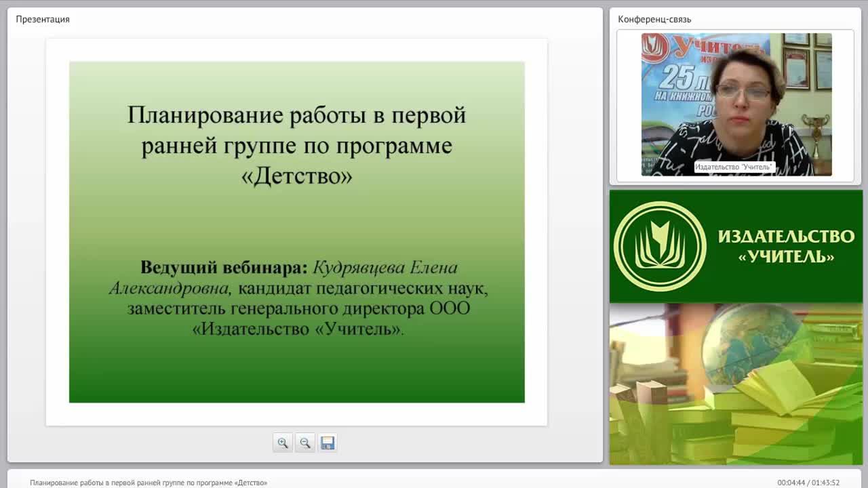Click the заместитель генерального директора line
Viewport: 868px width, 488px height.
tap(298, 309)
